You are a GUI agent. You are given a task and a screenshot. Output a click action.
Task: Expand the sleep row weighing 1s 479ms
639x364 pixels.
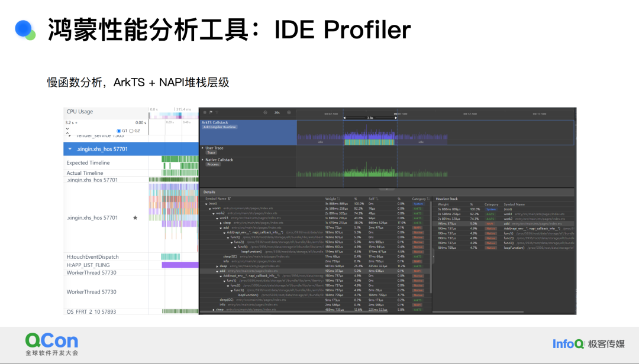pyautogui.click(x=221, y=223)
